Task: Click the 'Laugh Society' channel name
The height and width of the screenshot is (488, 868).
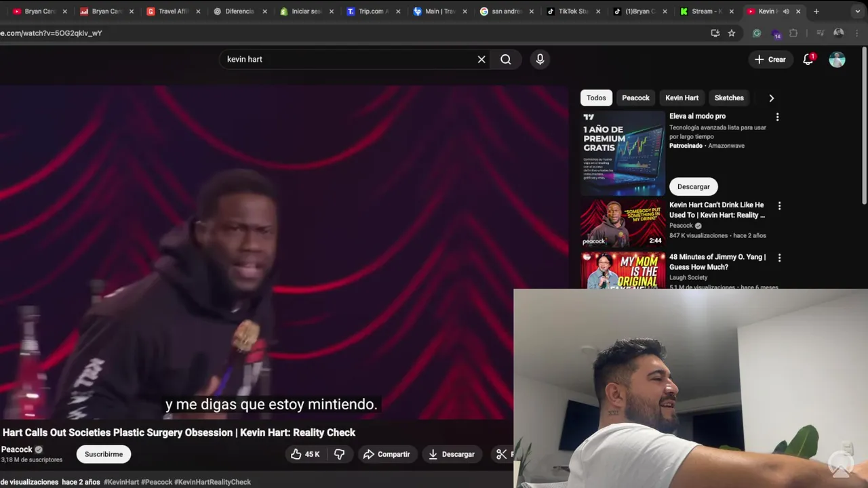Action: (x=688, y=277)
